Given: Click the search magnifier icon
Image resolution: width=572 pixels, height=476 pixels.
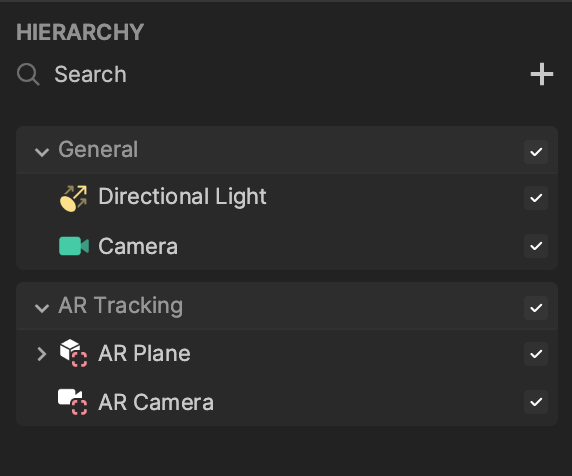Looking at the screenshot, I should pos(28,74).
